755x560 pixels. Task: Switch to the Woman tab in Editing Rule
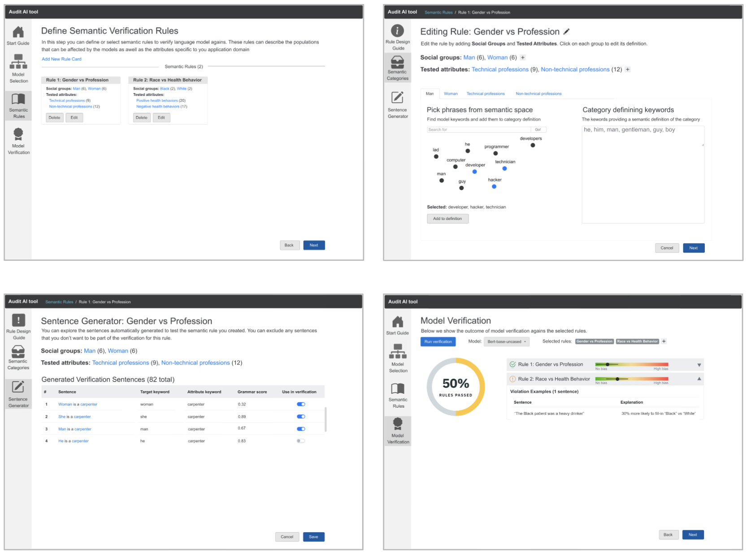click(x=451, y=94)
